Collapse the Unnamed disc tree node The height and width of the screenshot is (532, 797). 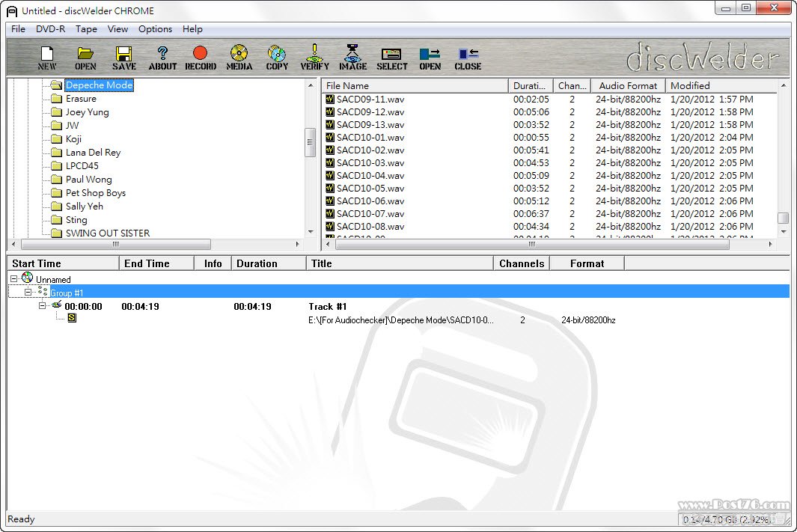coord(14,278)
